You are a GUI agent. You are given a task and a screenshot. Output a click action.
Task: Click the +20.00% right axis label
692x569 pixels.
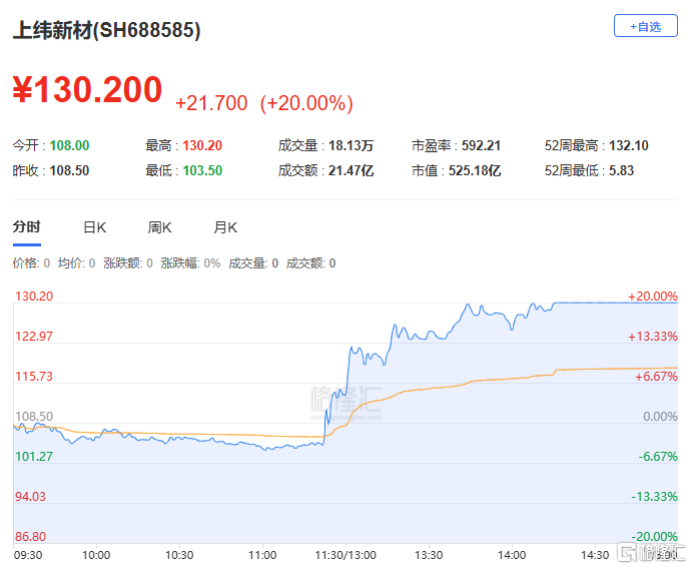click(652, 297)
